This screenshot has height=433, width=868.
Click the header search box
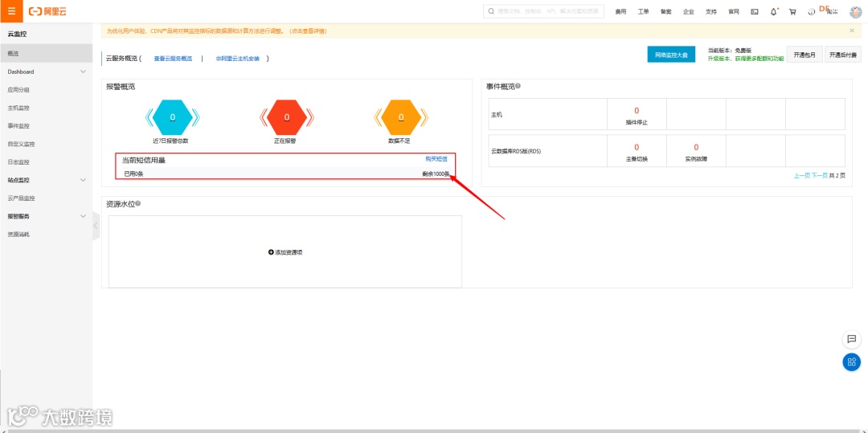pyautogui.click(x=543, y=11)
